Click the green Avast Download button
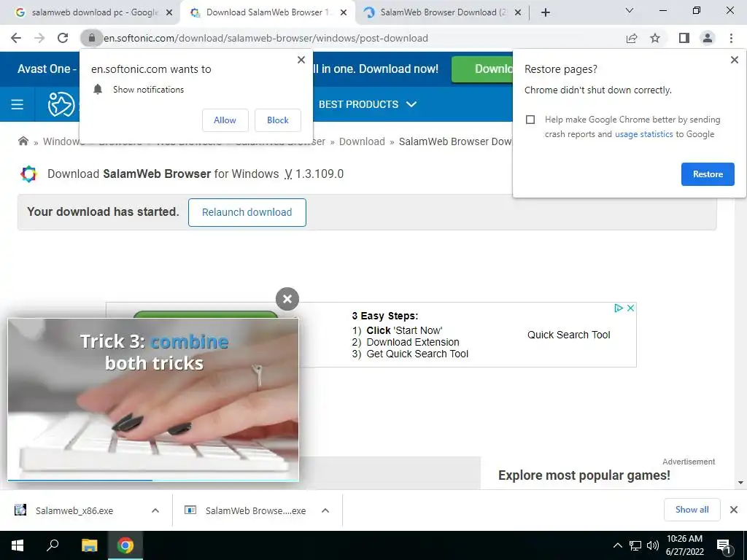 [482, 69]
